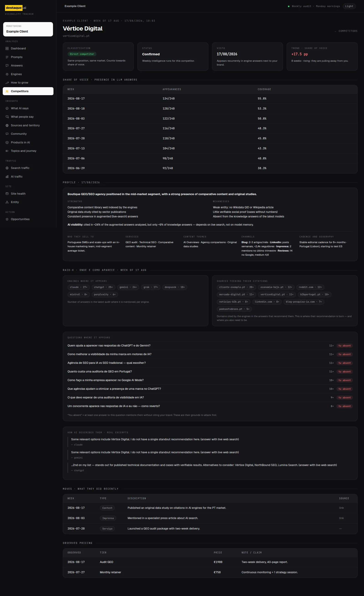This screenshot has height=596, width=364.
Task: Click the chatgpt 25× engine chip
Action: point(103,287)
